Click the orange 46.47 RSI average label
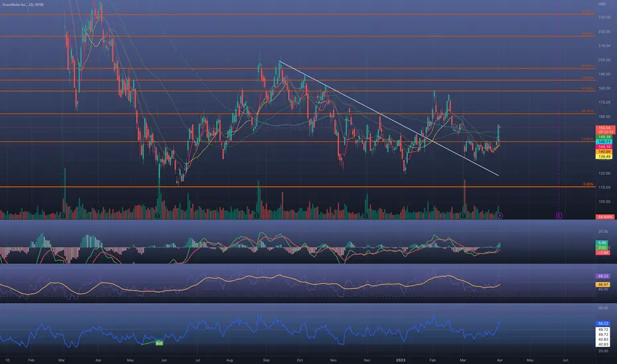Image resolution: width=617 pixels, height=364 pixels. tap(603, 284)
